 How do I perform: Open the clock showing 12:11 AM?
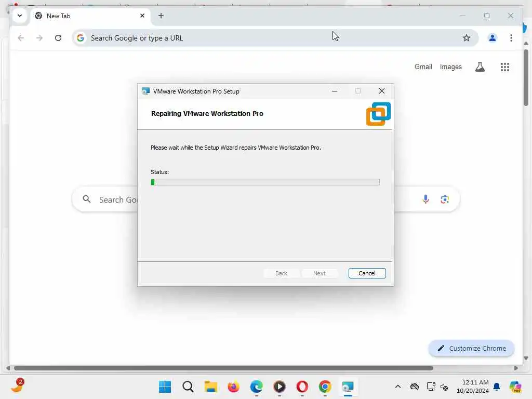point(472,387)
